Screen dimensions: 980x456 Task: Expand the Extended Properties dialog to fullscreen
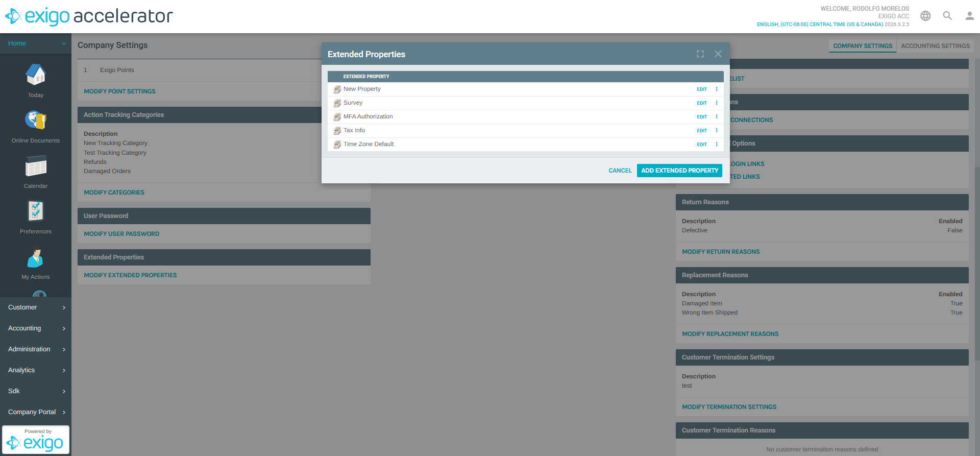(700, 54)
